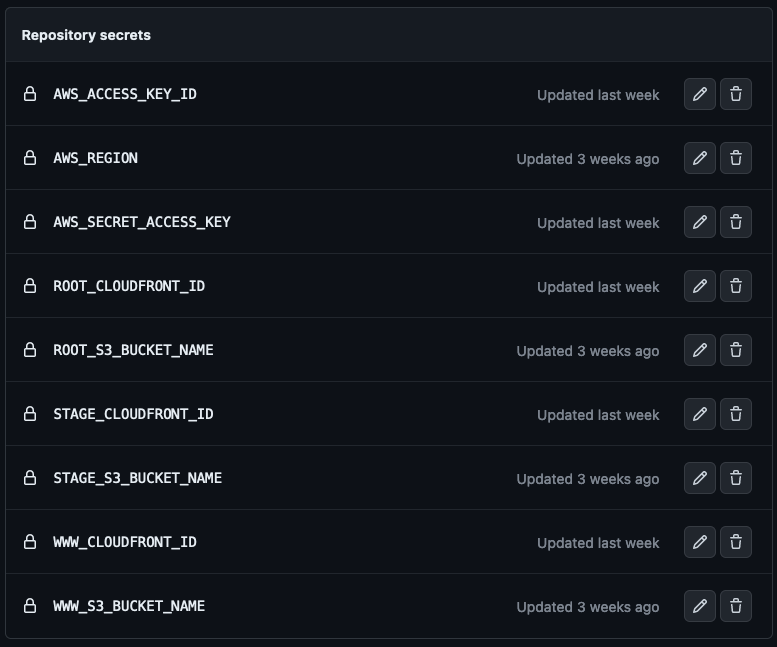Remove STAGE_S3_BUCKET_NAME using trash icon

click(736, 478)
